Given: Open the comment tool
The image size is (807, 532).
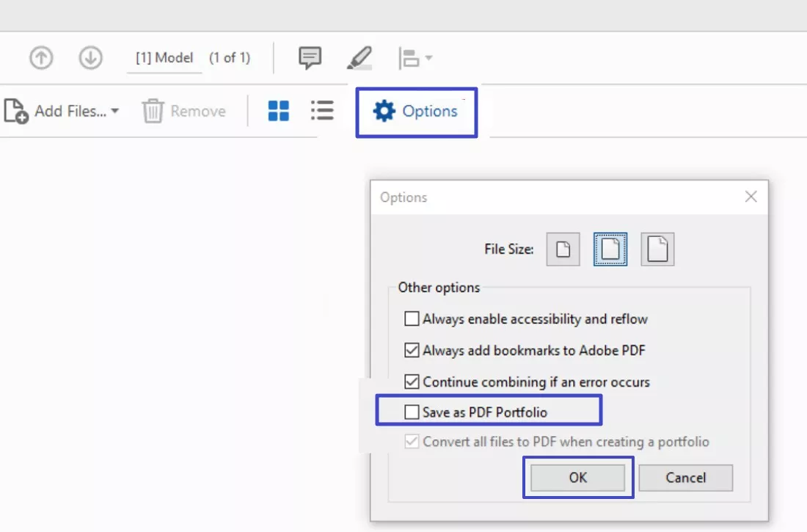Looking at the screenshot, I should [310, 57].
